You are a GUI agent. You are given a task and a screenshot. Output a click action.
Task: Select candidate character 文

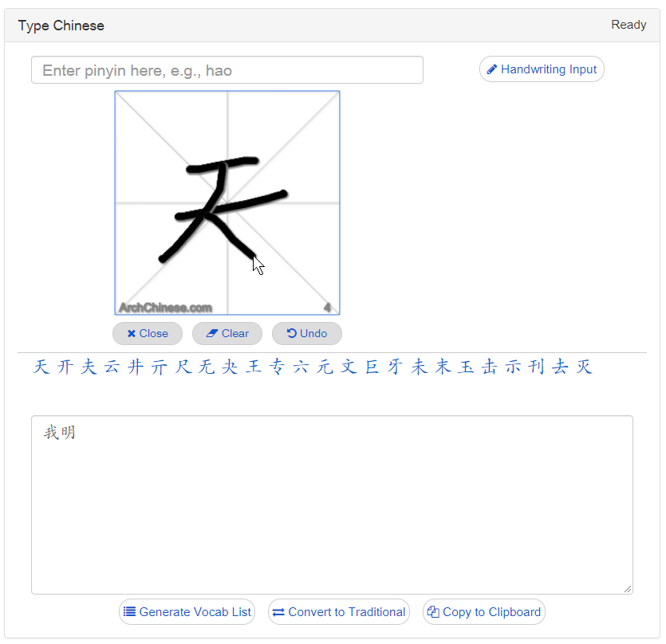[349, 367]
